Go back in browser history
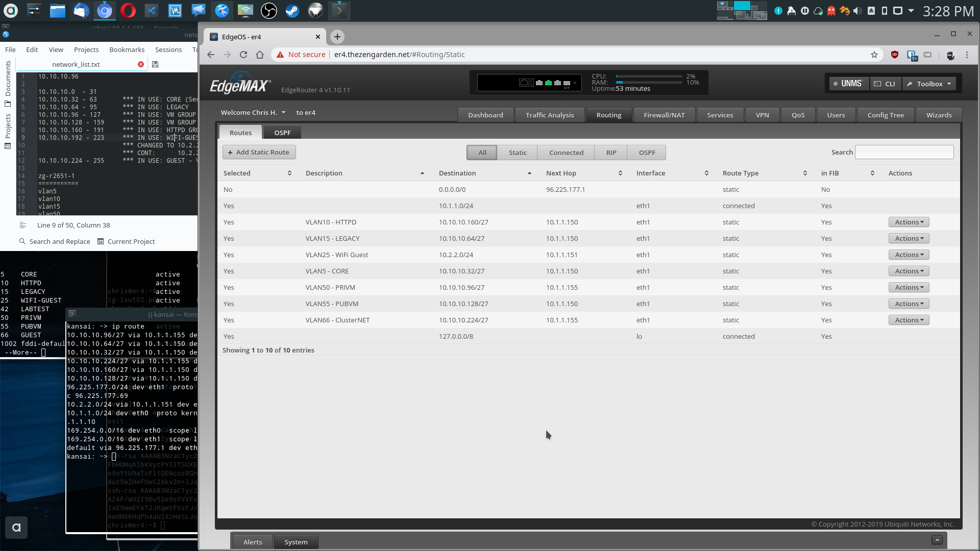This screenshot has width=980, height=551. pyautogui.click(x=211, y=55)
